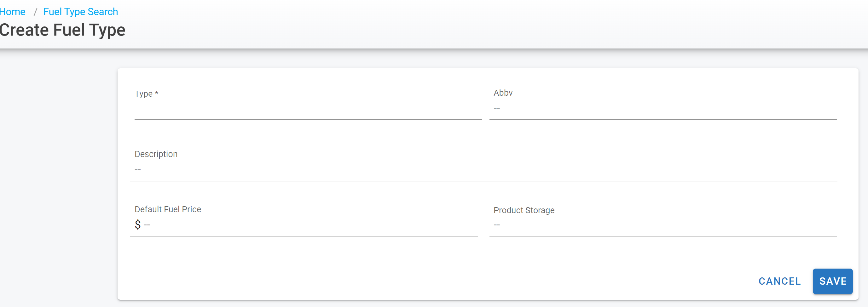Click the placeholder dashes under Abbv
The height and width of the screenshot is (307, 868).
pos(497,108)
